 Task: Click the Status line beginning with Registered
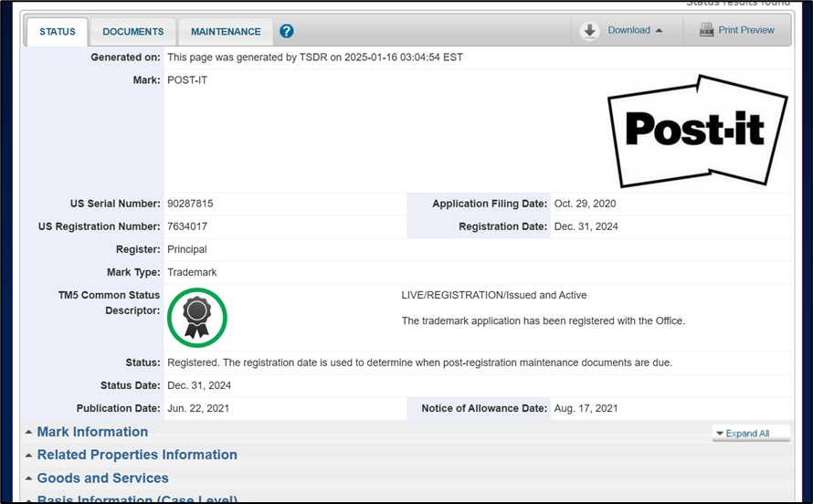coord(419,362)
